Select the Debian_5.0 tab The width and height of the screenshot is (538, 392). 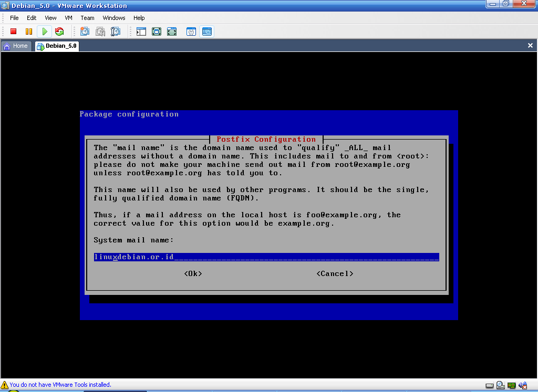click(x=57, y=46)
